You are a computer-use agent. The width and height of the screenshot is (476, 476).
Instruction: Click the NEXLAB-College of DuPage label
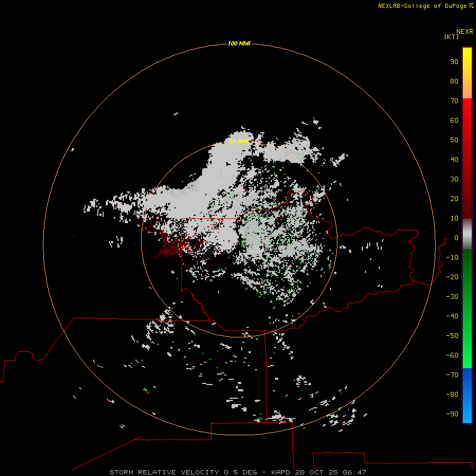tap(425, 6)
